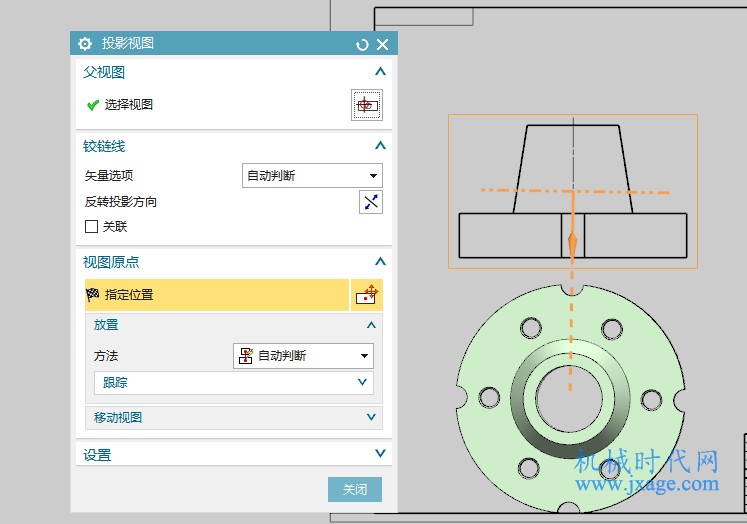Viewport: 747px width, 524px height.
Task: Click the front view in the orange frame
Action: 573,191
